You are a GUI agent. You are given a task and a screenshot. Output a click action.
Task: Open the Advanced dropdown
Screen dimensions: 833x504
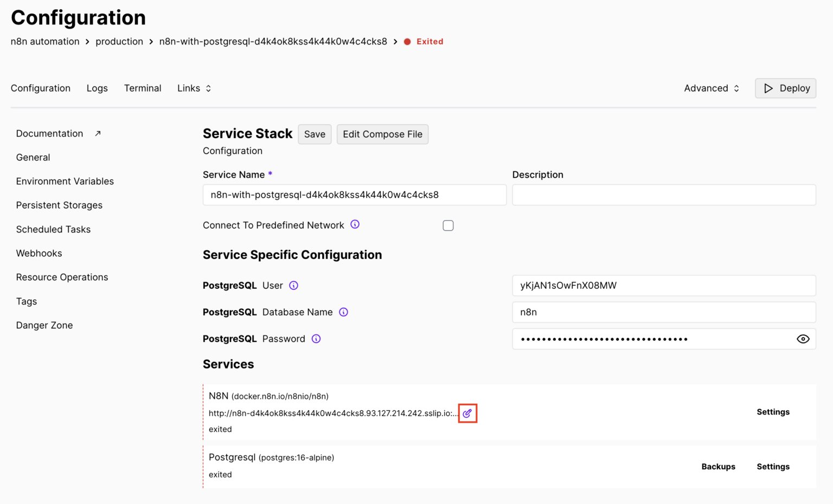(712, 88)
